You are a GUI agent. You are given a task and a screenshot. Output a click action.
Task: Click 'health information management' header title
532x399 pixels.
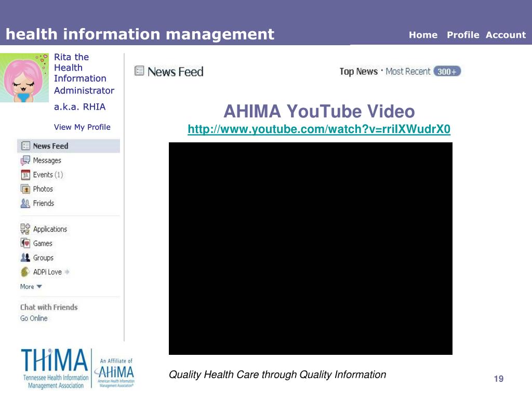click(140, 34)
